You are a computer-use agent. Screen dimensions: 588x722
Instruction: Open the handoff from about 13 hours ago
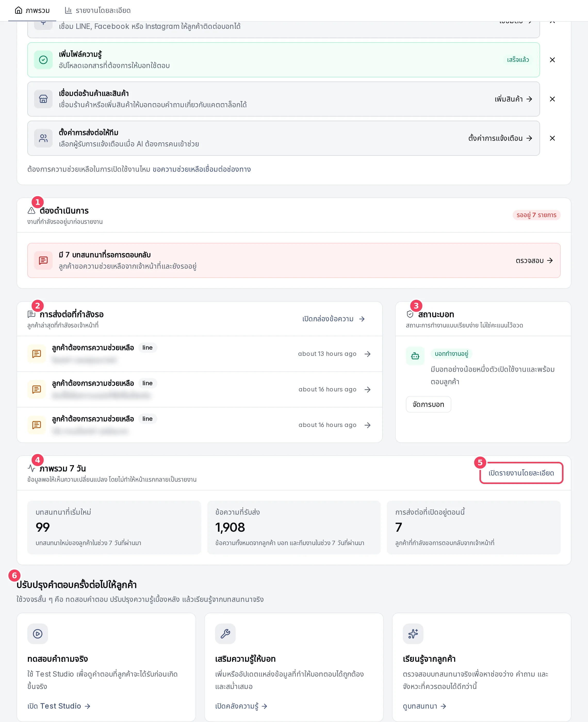200,354
